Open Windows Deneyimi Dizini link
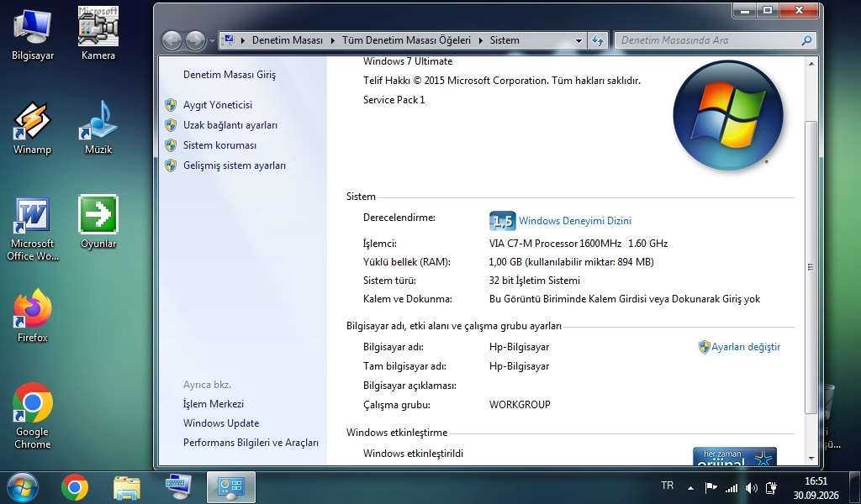 [575, 221]
